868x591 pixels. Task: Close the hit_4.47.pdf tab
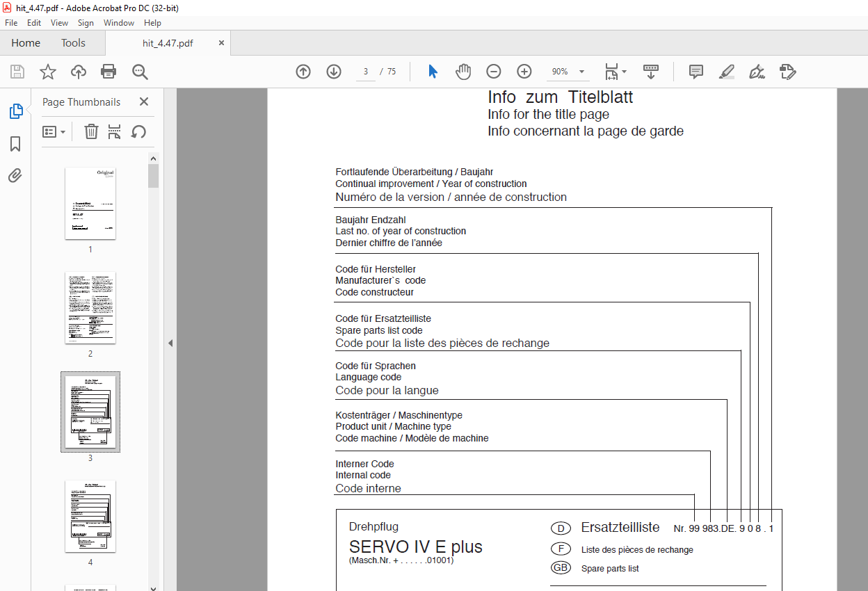pyautogui.click(x=221, y=43)
